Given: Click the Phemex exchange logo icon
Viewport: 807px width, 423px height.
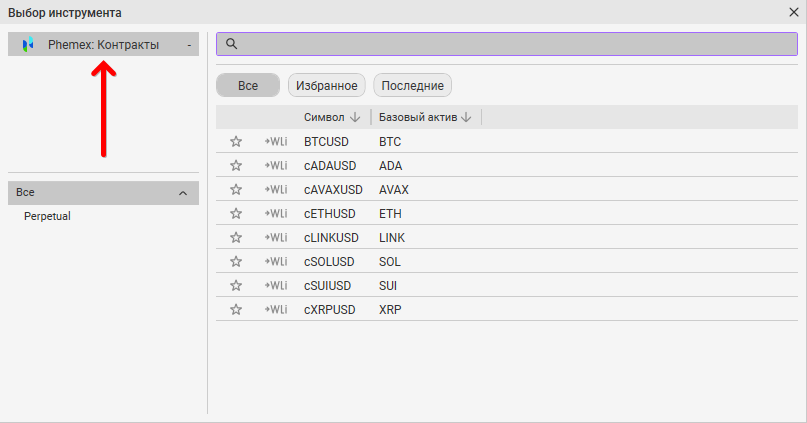Looking at the screenshot, I should tap(28, 45).
